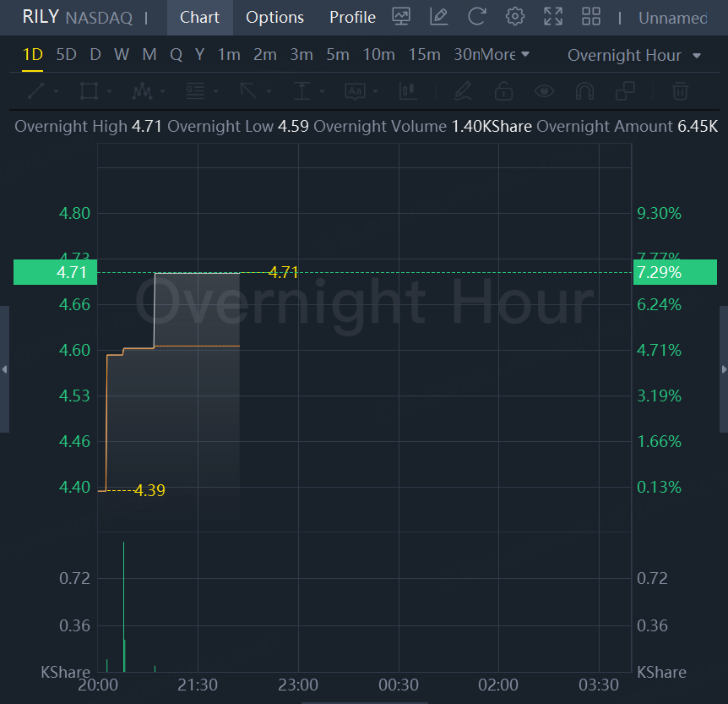
Task: Select the 1D timeframe
Action: tap(32, 55)
